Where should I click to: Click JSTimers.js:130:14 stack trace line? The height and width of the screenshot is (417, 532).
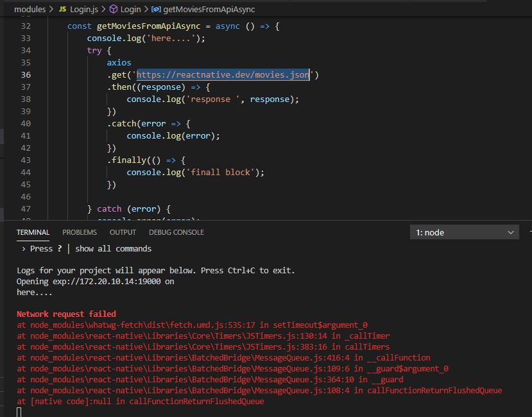(203, 336)
